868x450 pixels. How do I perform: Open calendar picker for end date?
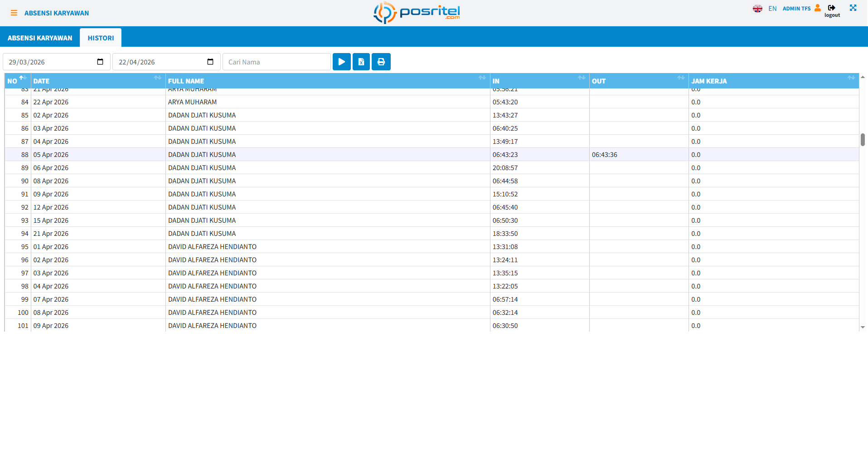click(210, 62)
